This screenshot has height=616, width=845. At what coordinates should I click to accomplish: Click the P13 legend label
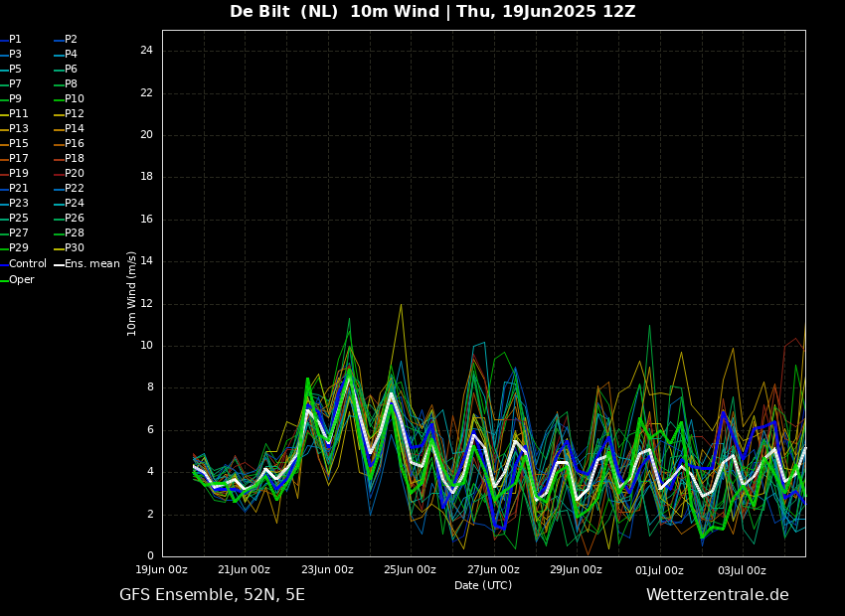18,129
